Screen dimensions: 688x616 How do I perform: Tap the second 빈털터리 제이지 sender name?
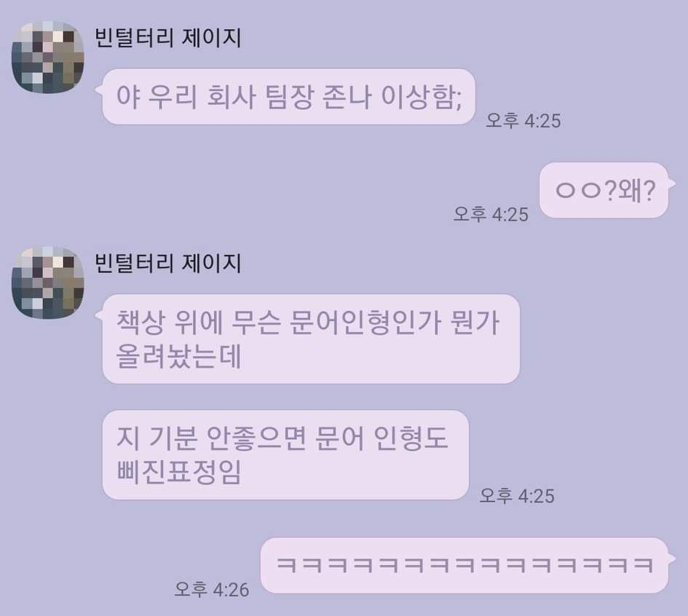167,263
